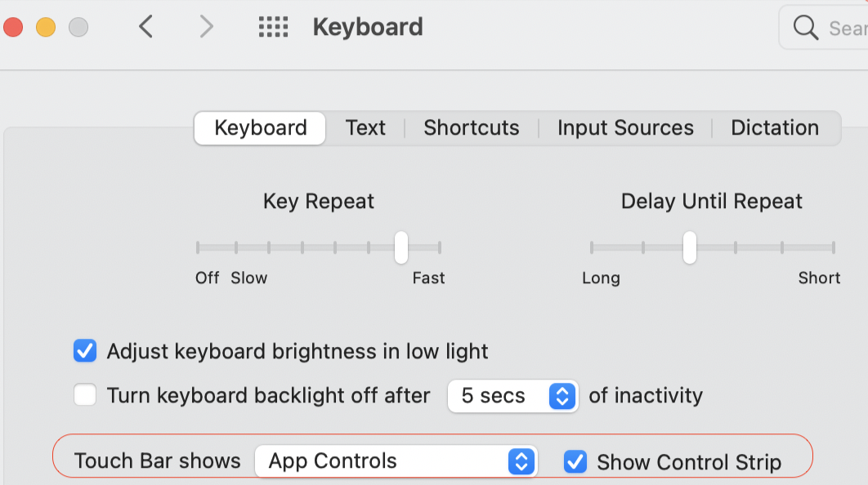868x485 pixels.
Task: Click the back navigation arrow
Action: (145, 27)
